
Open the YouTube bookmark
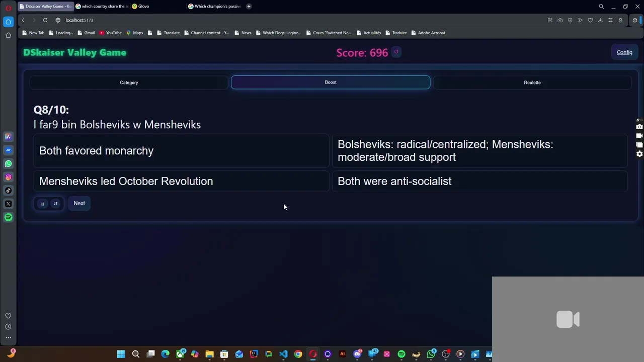coord(110,33)
